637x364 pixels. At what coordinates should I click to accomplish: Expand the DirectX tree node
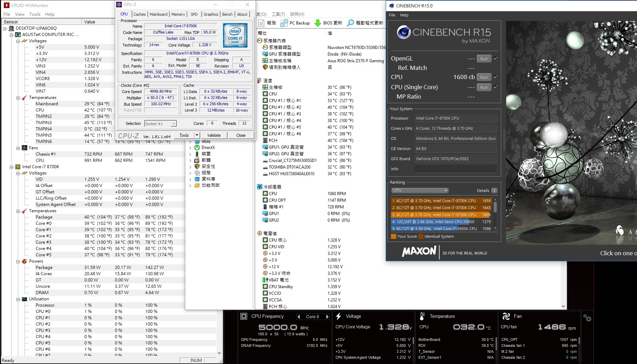[x=190, y=148]
